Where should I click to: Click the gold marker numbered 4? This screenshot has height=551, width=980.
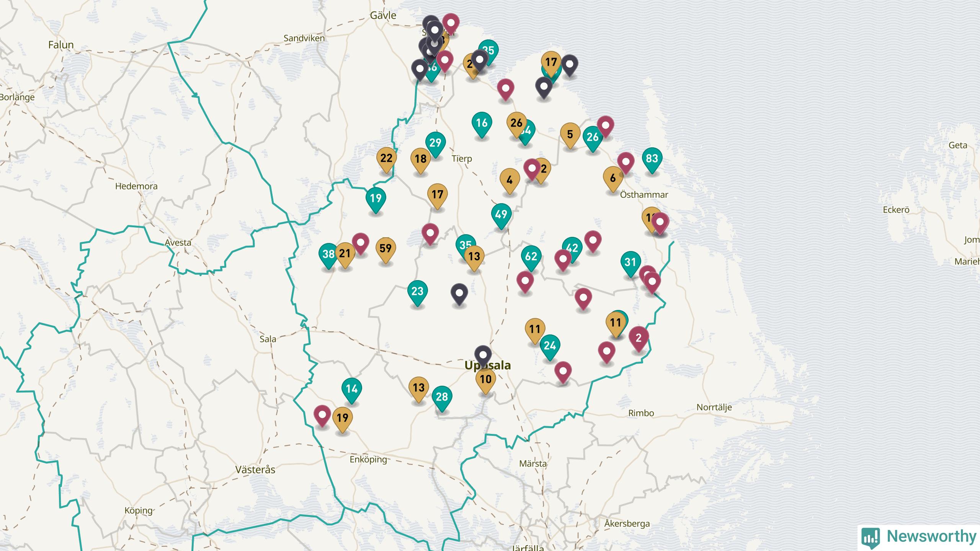pyautogui.click(x=510, y=180)
